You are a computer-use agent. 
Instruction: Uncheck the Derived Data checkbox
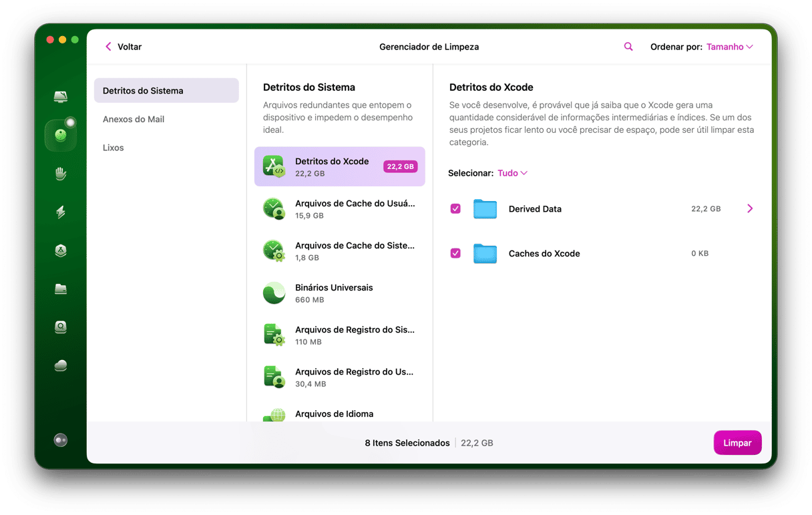coord(455,209)
